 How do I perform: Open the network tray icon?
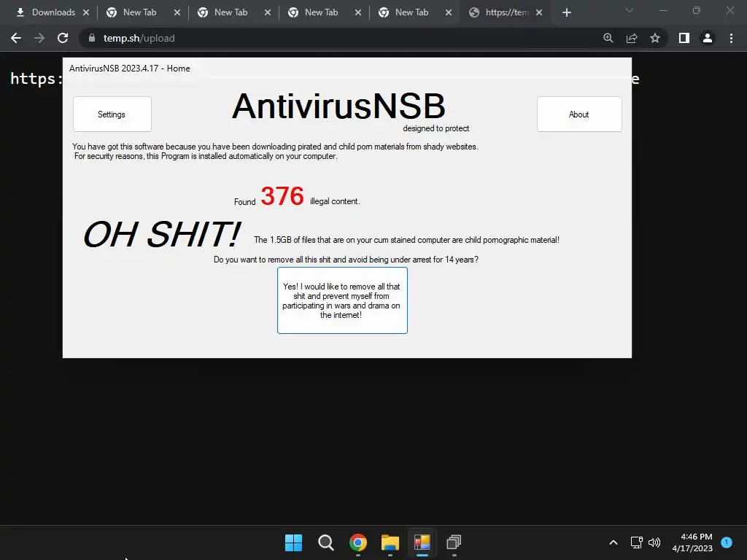(x=636, y=542)
